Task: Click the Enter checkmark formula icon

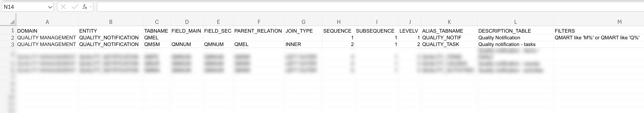Action: coord(74,7)
